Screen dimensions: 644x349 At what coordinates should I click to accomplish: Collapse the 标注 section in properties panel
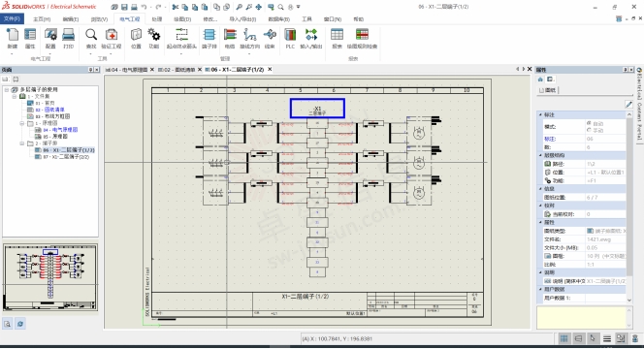(540, 114)
